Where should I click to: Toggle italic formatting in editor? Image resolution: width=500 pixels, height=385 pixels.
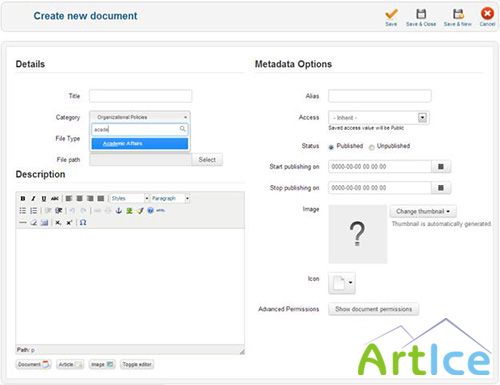tap(33, 198)
